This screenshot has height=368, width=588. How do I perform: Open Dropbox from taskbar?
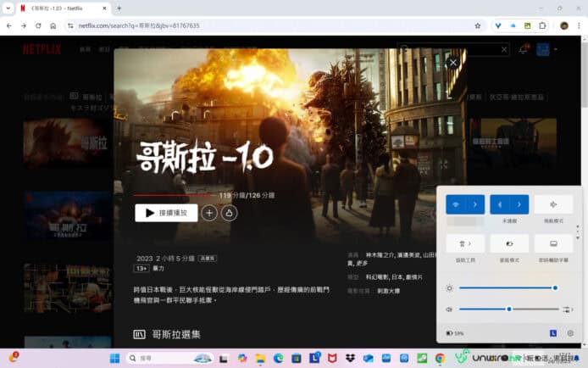(350, 359)
